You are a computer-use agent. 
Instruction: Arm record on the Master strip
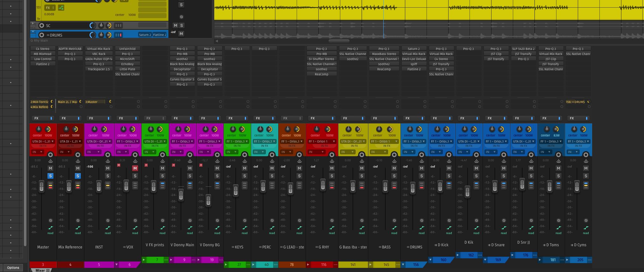(x=50, y=155)
